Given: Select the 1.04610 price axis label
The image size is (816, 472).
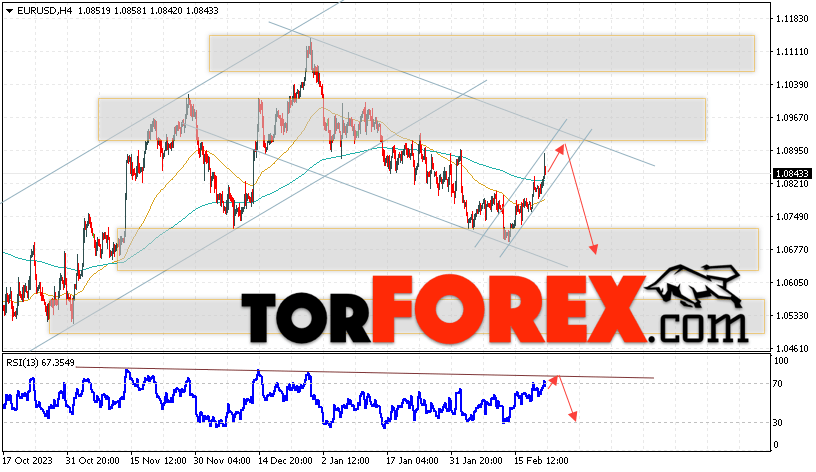Looking at the screenshot, I should click(x=792, y=348).
